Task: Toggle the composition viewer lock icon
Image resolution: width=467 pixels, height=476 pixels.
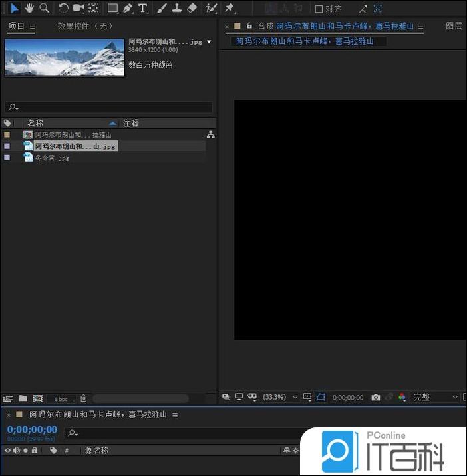Action: click(249, 26)
